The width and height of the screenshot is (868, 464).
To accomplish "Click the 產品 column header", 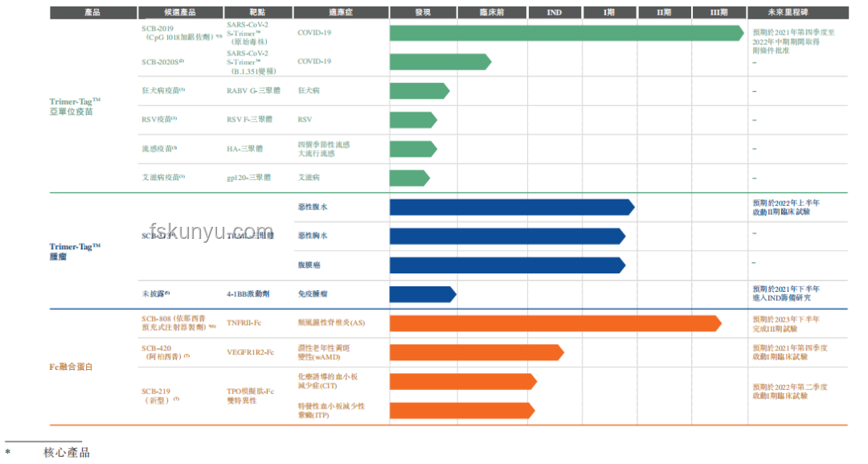I will tap(93, 12).
